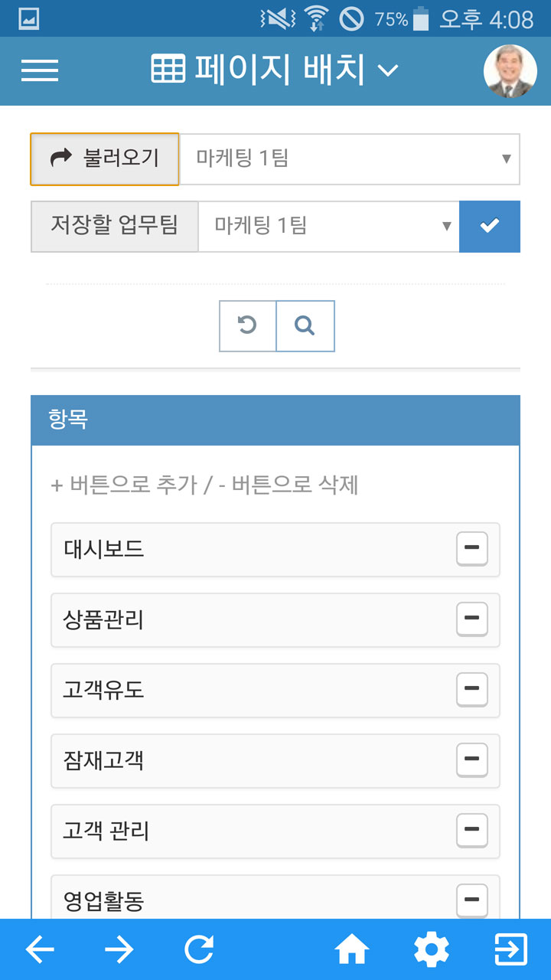Screen dimensions: 551x980
Task: Click the reset undo arrow icon
Action: [x=247, y=326]
